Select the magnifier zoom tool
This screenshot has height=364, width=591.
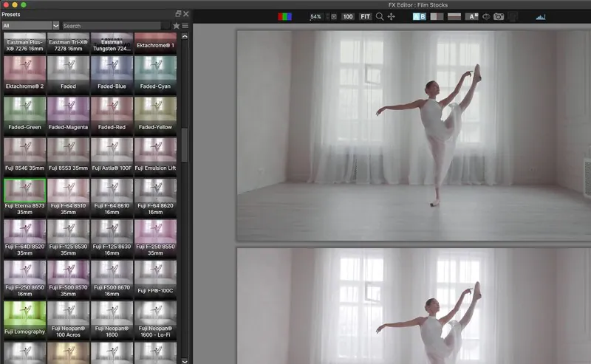[x=380, y=16]
